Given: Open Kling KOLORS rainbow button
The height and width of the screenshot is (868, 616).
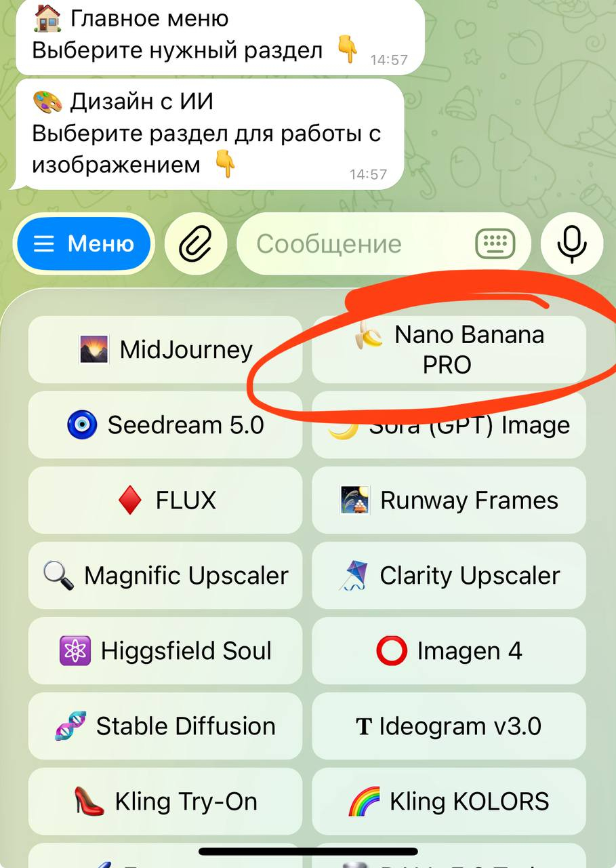Looking at the screenshot, I should (449, 802).
